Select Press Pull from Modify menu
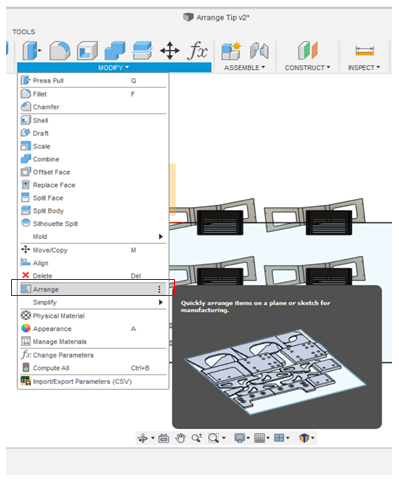 pyautogui.click(x=93, y=81)
